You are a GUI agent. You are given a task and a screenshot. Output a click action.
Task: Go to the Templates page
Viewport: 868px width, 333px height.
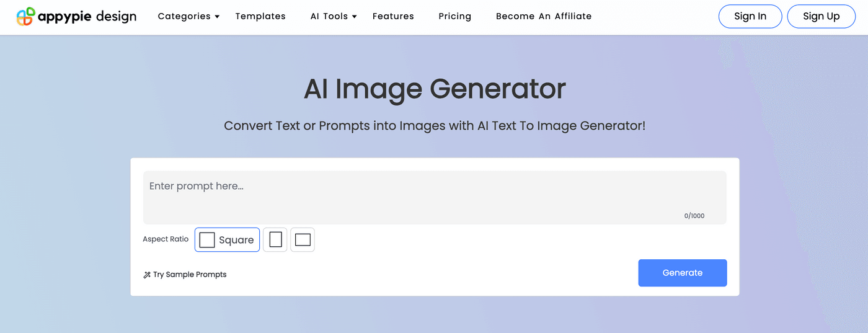pyautogui.click(x=260, y=17)
